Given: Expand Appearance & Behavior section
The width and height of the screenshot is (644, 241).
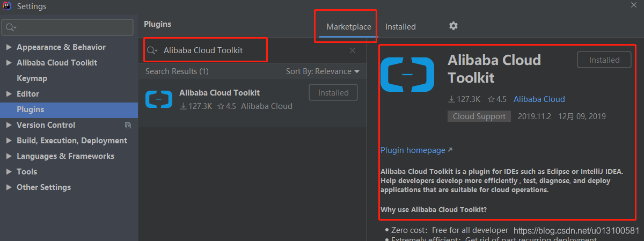Looking at the screenshot, I should coord(9,47).
